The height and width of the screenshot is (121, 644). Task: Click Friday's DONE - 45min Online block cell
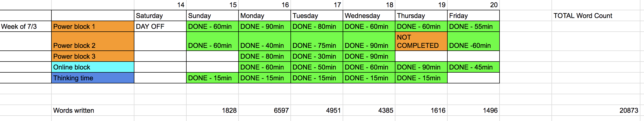(473, 67)
